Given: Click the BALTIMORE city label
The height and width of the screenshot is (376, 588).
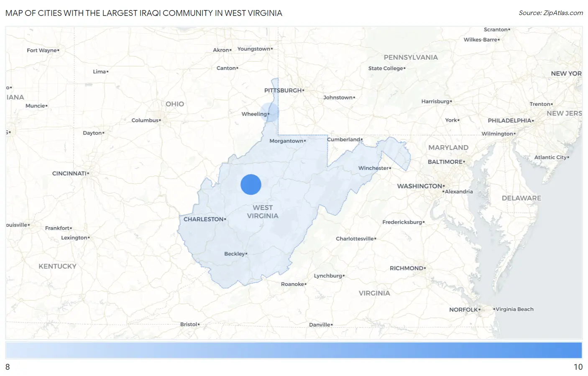Looking at the screenshot, I should pyautogui.click(x=445, y=162).
